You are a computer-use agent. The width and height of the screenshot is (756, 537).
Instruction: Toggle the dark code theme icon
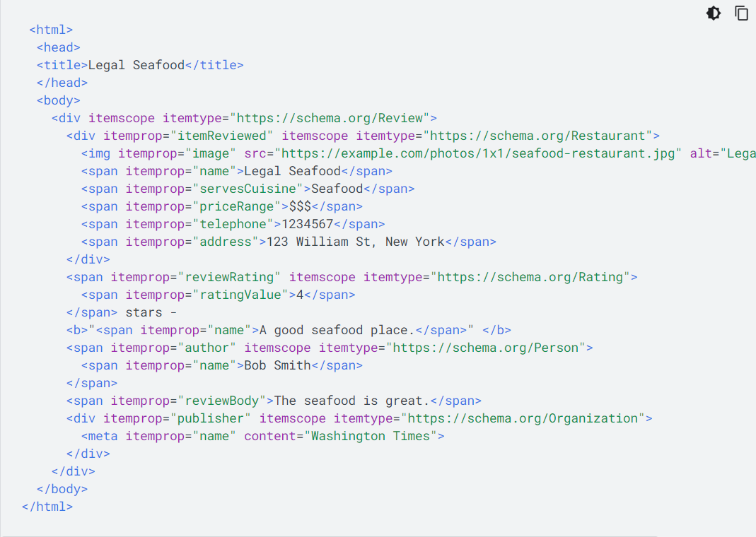[x=714, y=13]
